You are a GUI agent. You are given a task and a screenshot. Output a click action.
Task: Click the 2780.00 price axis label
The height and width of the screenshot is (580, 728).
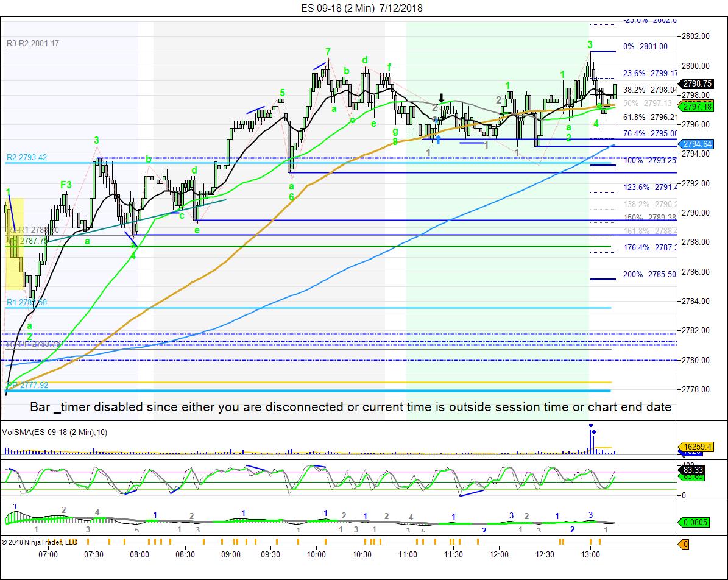click(696, 360)
